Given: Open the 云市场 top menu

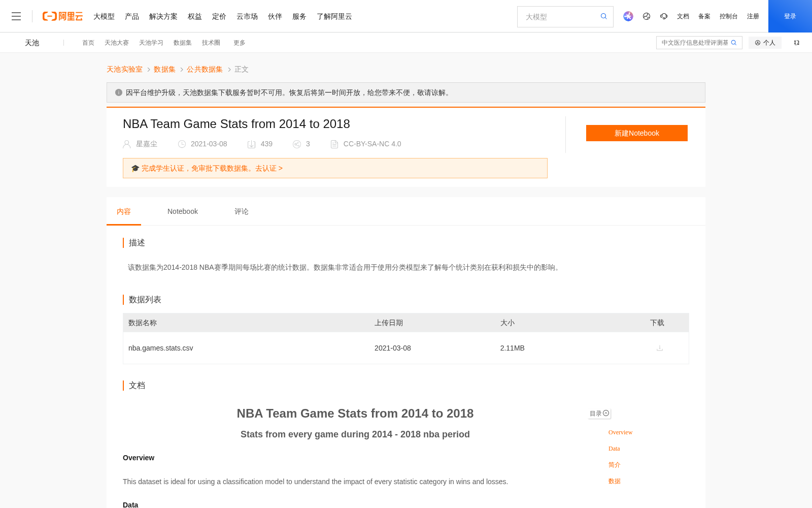Looking at the screenshot, I should coord(247,16).
